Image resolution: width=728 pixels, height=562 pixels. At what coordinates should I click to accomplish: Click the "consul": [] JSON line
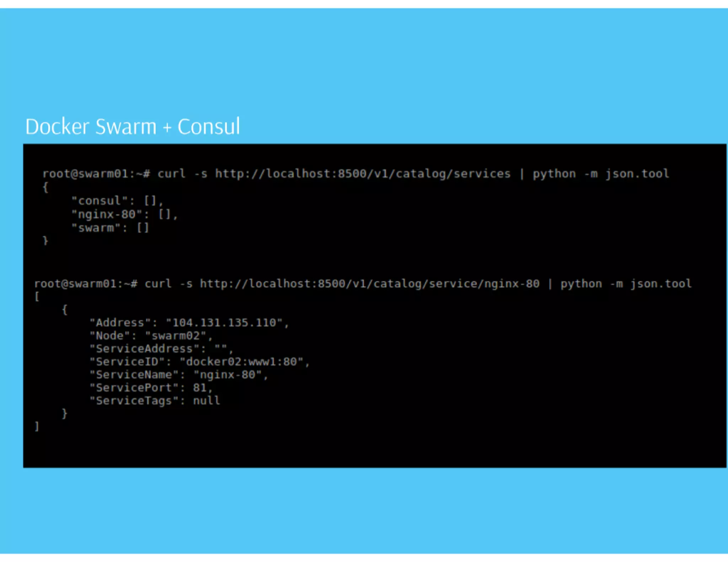click(117, 201)
